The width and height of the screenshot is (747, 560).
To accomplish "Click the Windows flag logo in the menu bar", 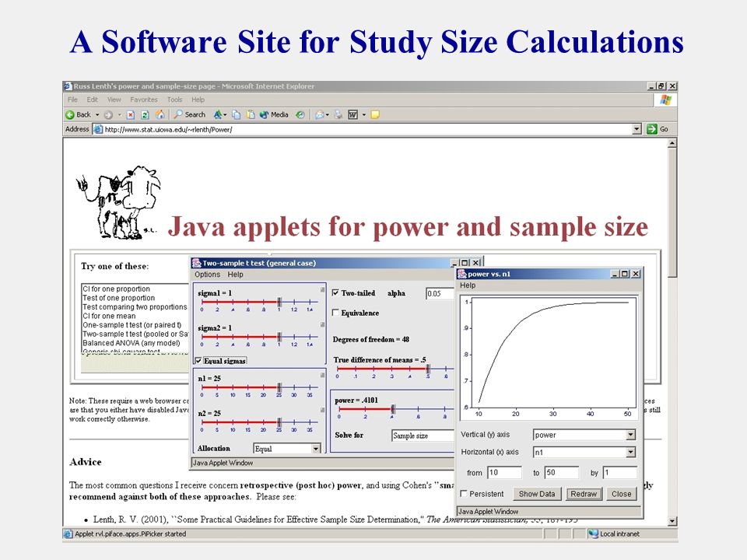I will tap(665, 100).
